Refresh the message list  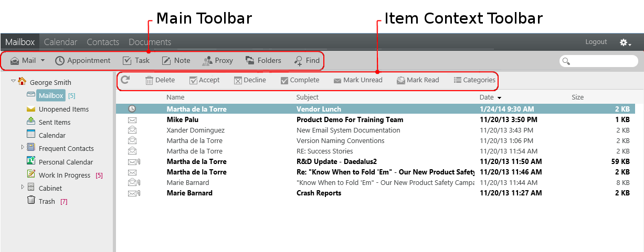pos(125,80)
